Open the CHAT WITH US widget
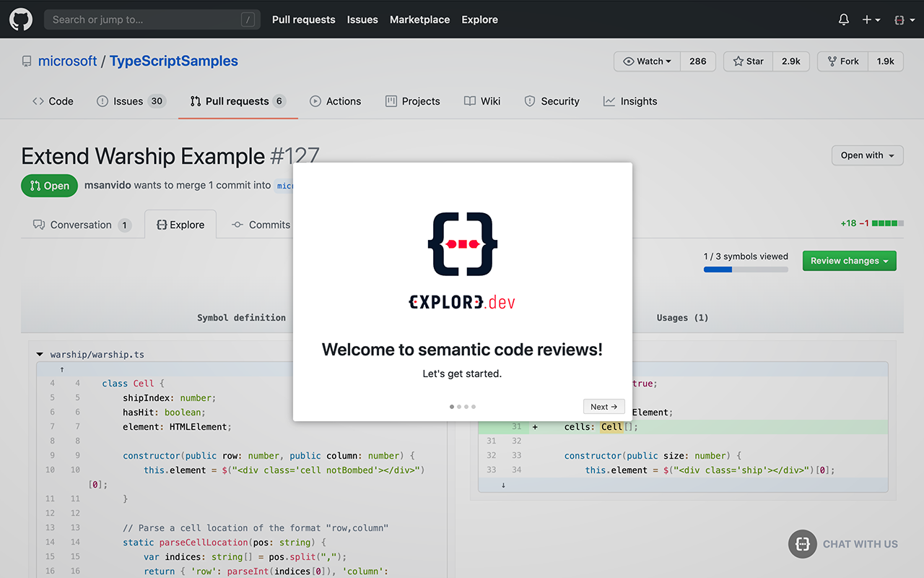924x578 pixels. [x=843, y=544]
